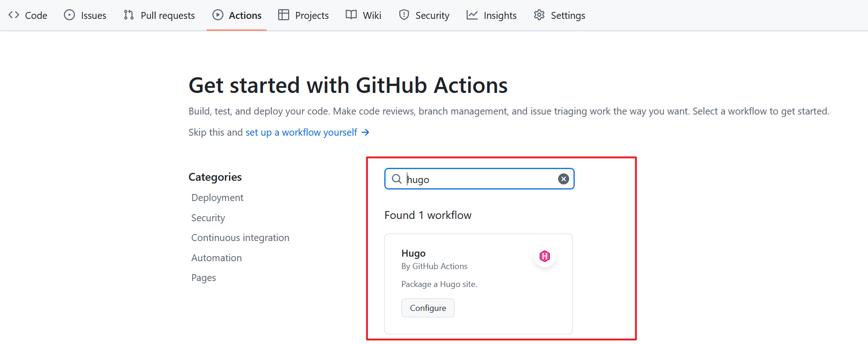Click 'By GitHub Actions' text
The height and width of the screenshot is (344, 868).
[x=434, y=266]
